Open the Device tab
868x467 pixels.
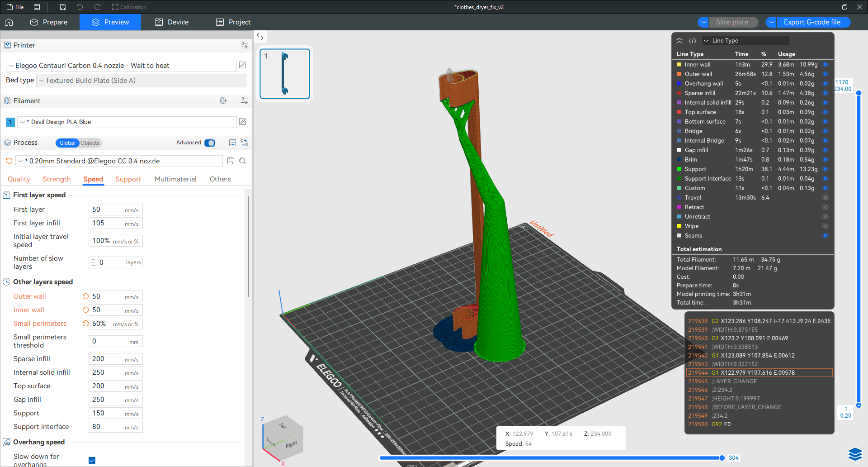point(172,22)
